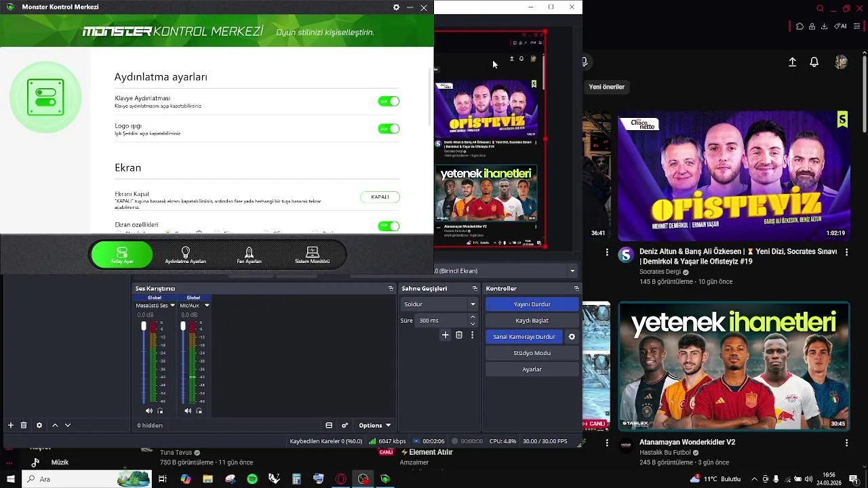Screen dimensions: 868x488
Task: Move the source down with down arrow
Action: (68, 425)
